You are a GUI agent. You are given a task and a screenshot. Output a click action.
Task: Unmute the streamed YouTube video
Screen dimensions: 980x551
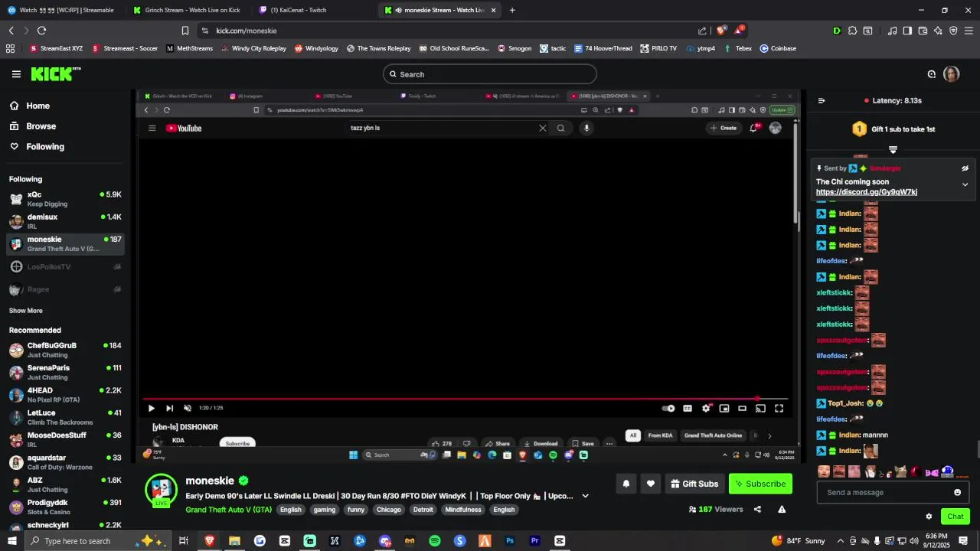point(188,409)
